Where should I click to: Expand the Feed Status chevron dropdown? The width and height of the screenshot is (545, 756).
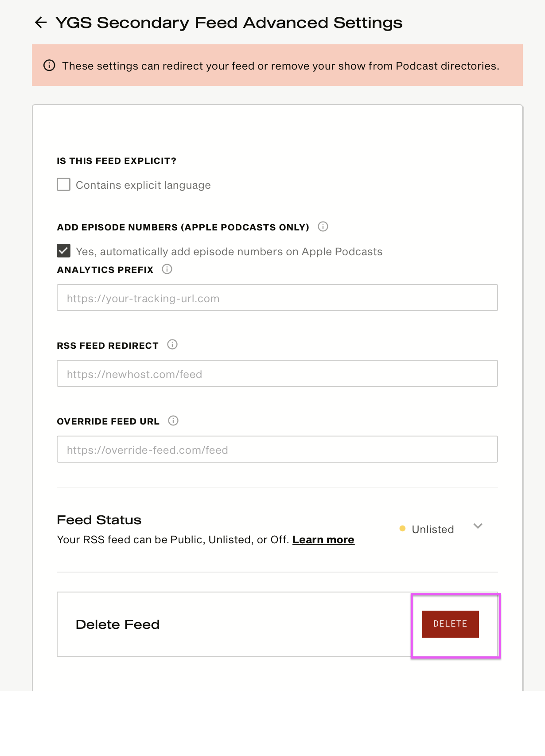478,526
